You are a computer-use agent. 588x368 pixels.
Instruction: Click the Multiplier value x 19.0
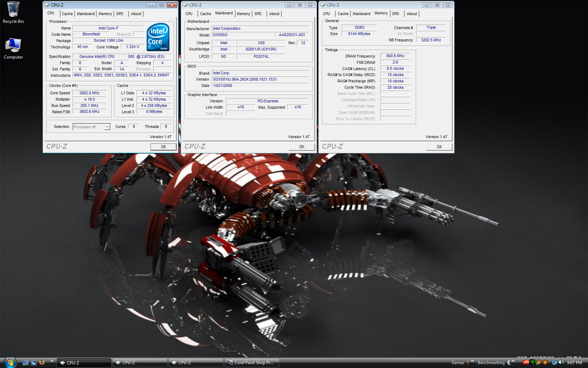point(89,99)
